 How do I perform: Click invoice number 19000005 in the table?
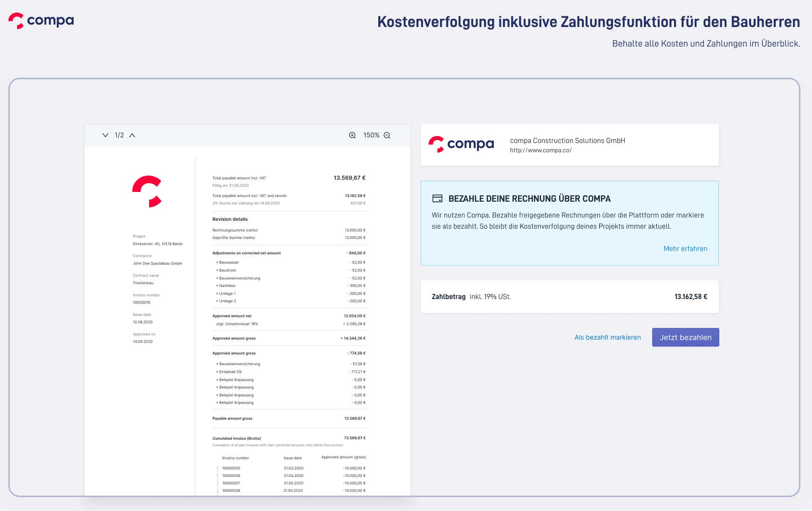pyautogui.click(x=231, y=468)
